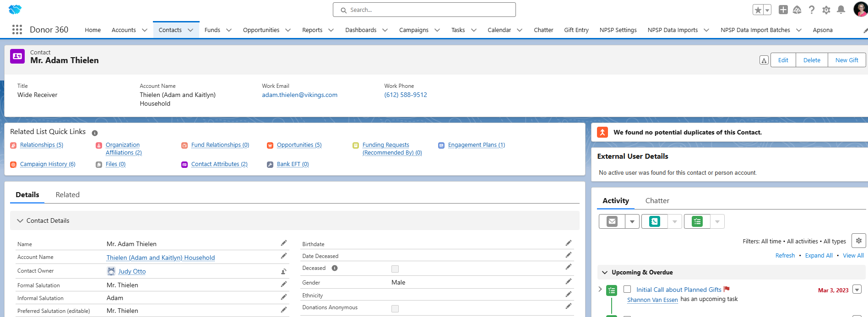The image size is (868, 317).
Task: Open the Setup gear icon
Action: [826, 10]
